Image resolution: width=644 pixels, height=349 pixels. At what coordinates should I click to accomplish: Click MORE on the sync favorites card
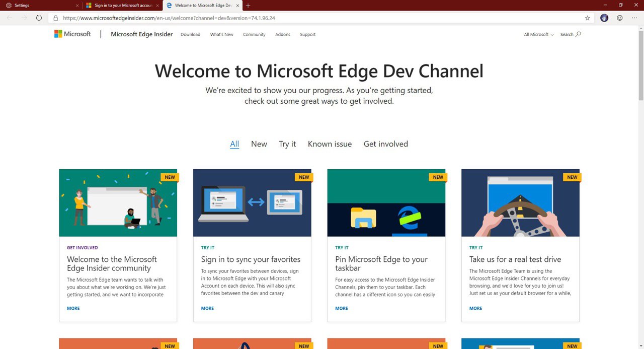(207, 308)
